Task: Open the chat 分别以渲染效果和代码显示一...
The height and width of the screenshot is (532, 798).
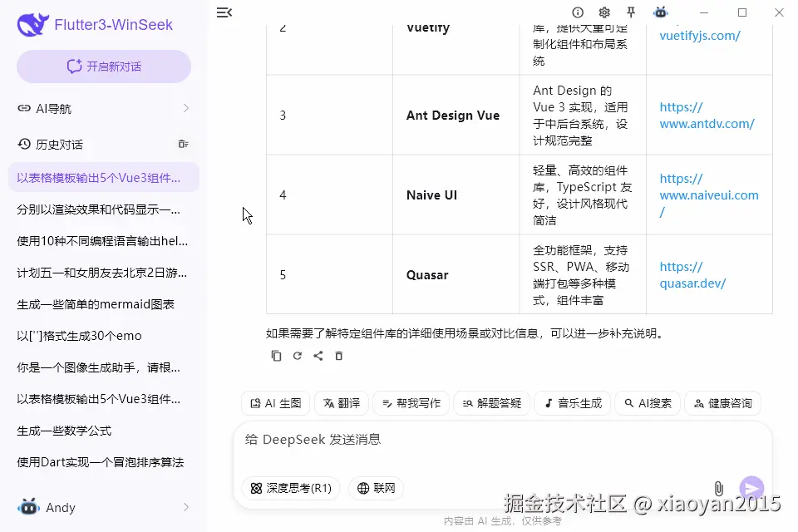Action: click(x=104, y=209)
